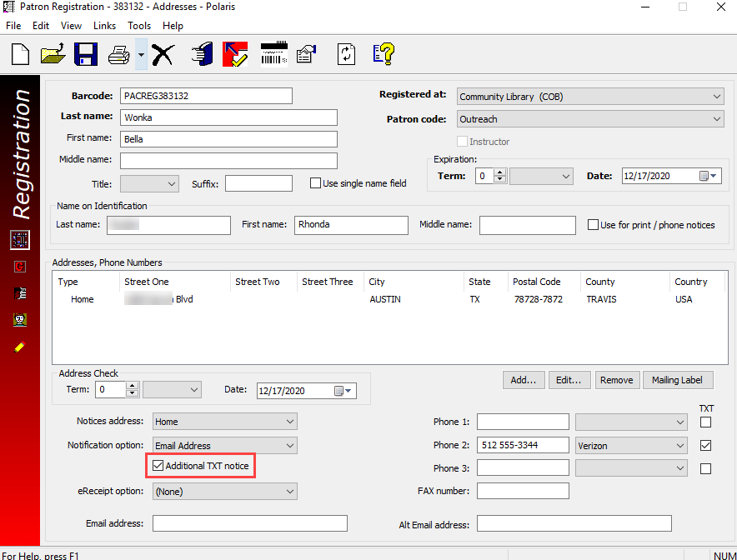Click the Delete X toolbar icon
Viewport: 737px width, 560px height.
click(163, 55)
